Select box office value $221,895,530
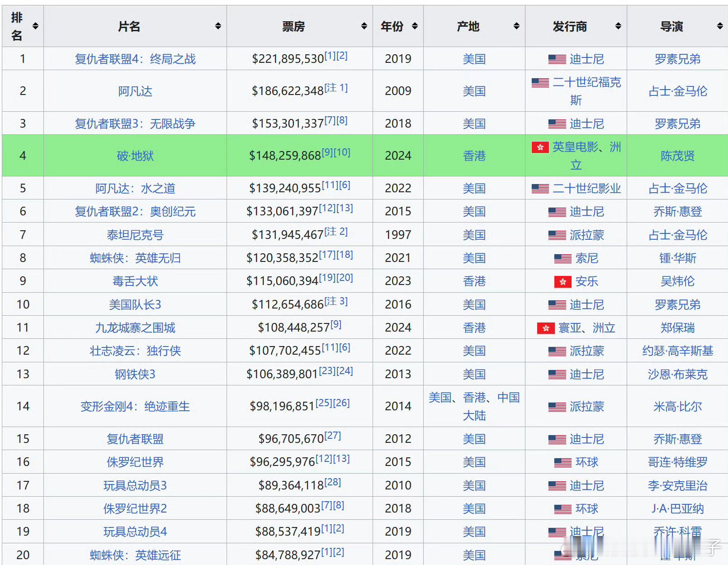Viewport: 728px width, 565px height. (288, 59)
